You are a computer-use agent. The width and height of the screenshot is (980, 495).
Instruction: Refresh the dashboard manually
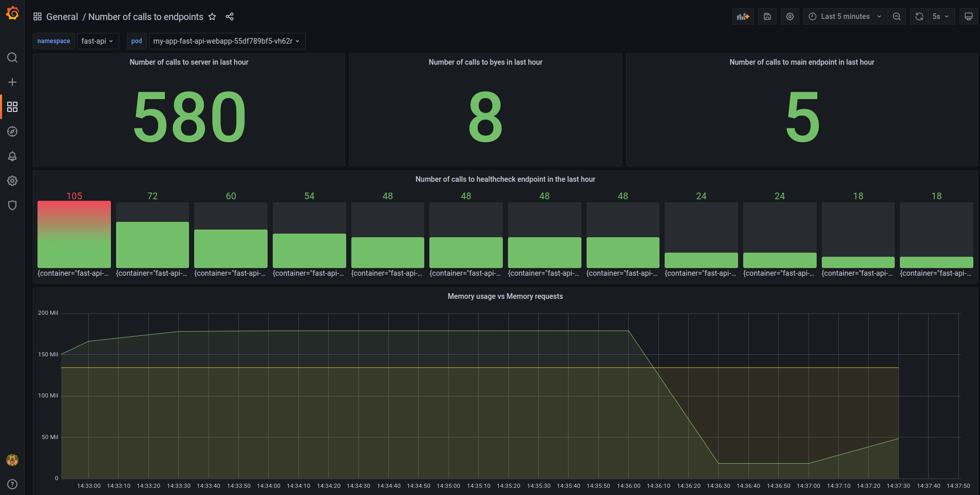tap(918, 16)
